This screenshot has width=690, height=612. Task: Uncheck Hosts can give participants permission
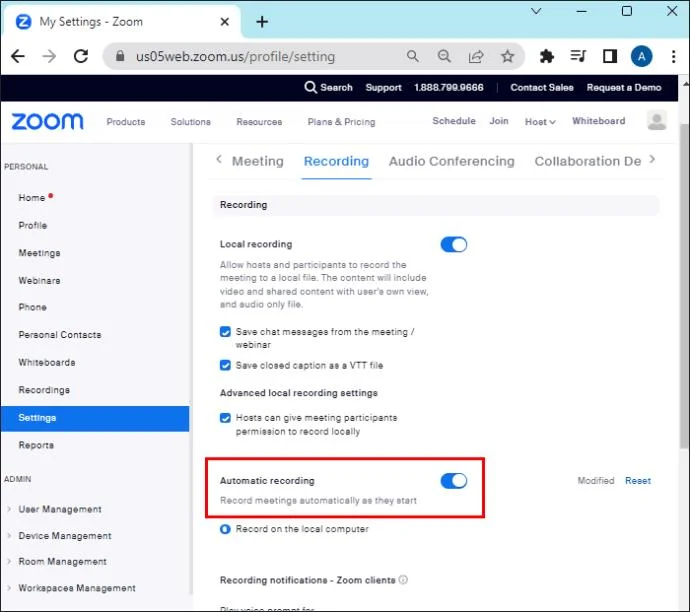point(225,418)
